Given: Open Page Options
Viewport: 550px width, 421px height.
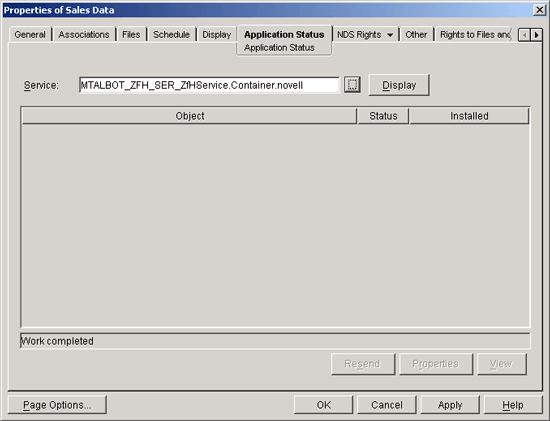Looking at the screenshot, I should tap(57, 405).
